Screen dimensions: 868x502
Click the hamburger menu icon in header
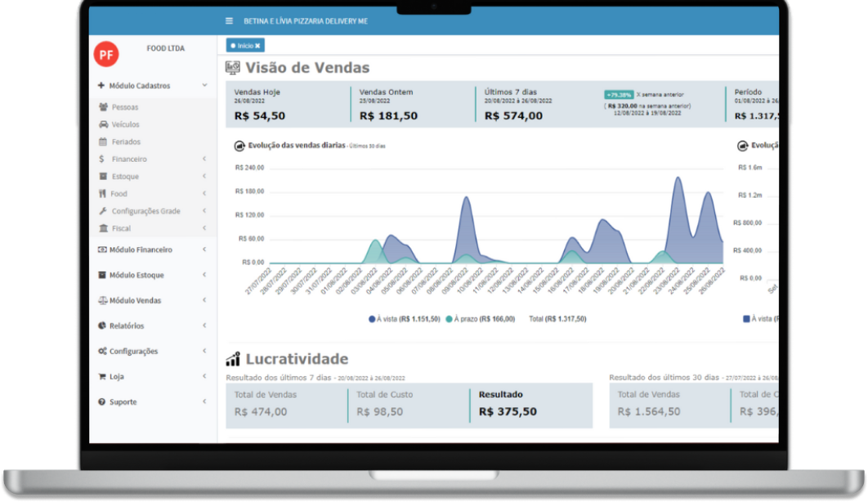click(x=229, y=21)
